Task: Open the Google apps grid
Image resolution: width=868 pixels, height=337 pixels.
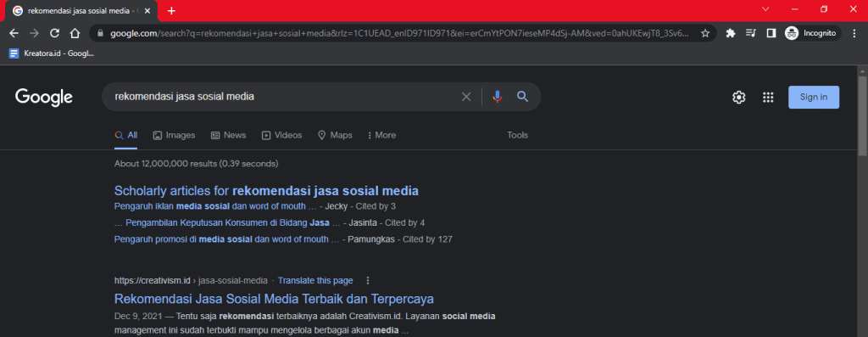Action: (768, 97)
